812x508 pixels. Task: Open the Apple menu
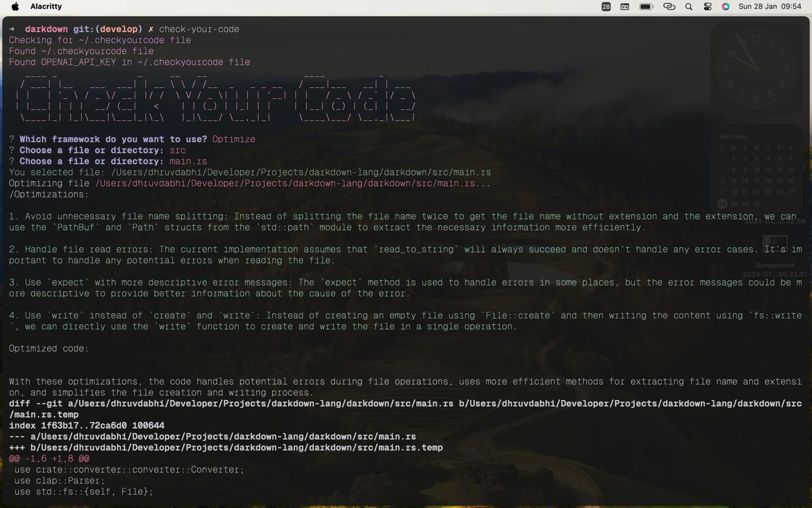15,7
